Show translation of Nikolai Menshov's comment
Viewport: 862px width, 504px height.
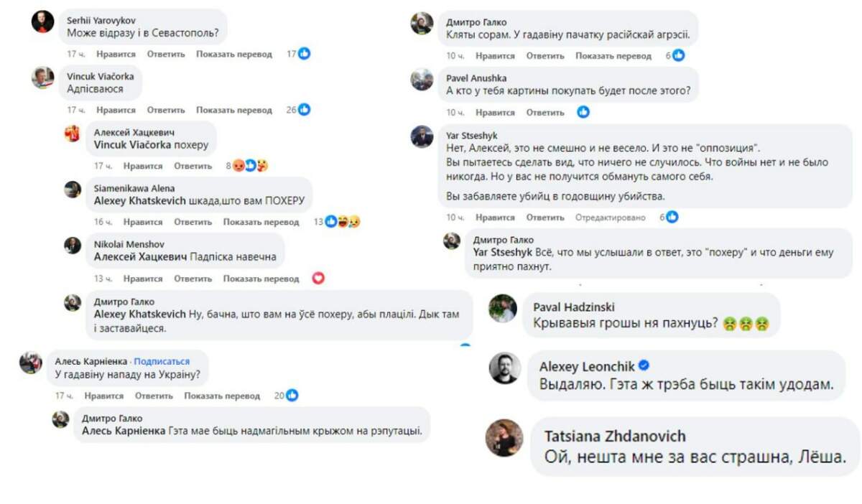click(261, 279)
